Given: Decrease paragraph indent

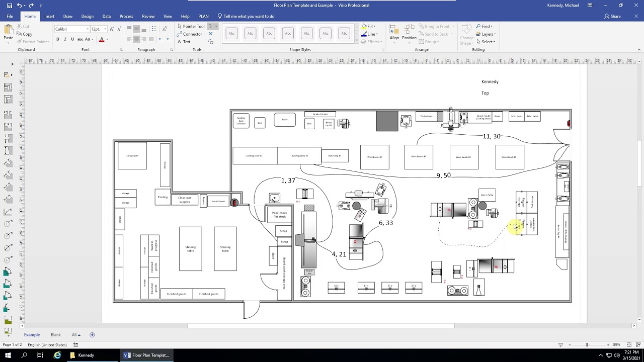Looking at the screenshot, I should (x=161, y=39).
